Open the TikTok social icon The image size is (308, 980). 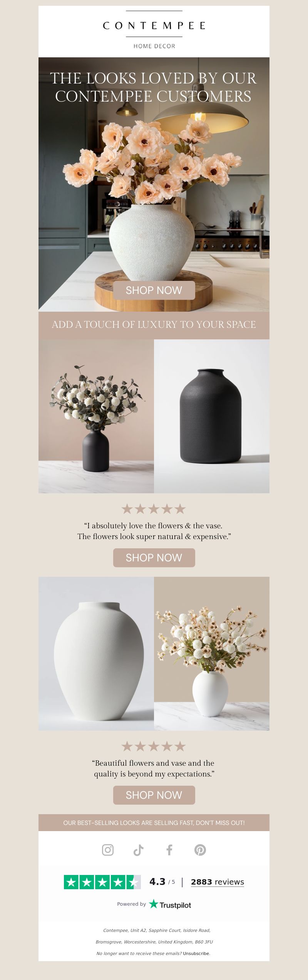click(x=139, y=850)
